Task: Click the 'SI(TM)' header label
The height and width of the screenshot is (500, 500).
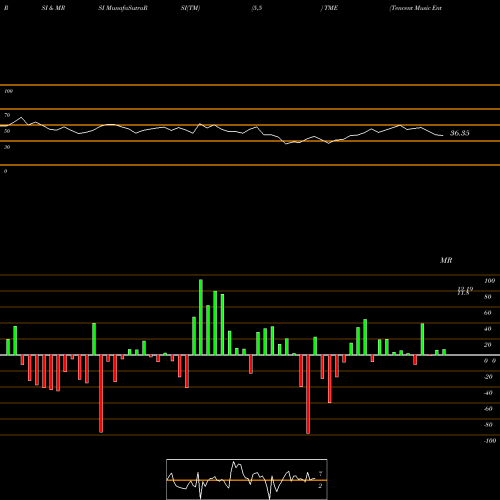Action: pyautogui.click(x=190, y=8)
